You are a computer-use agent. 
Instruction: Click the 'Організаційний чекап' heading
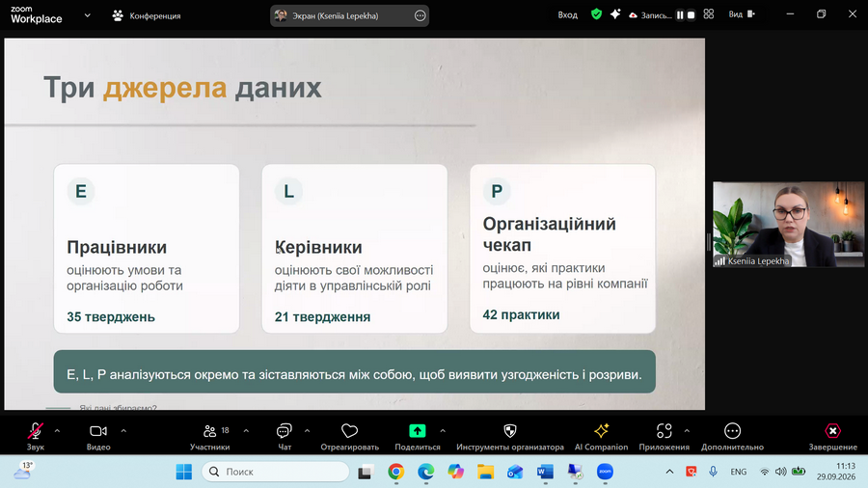[549, 234]
